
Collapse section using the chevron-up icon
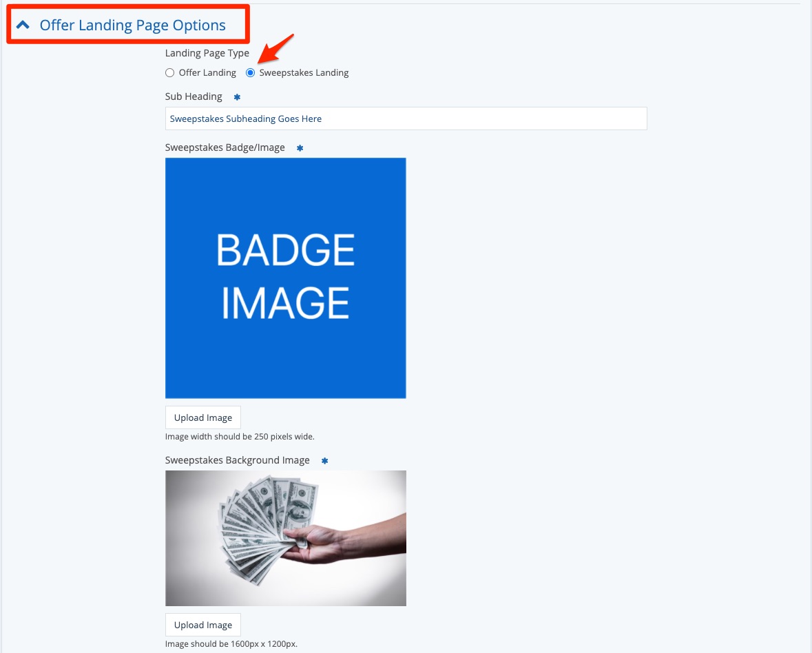pos(23,25)
